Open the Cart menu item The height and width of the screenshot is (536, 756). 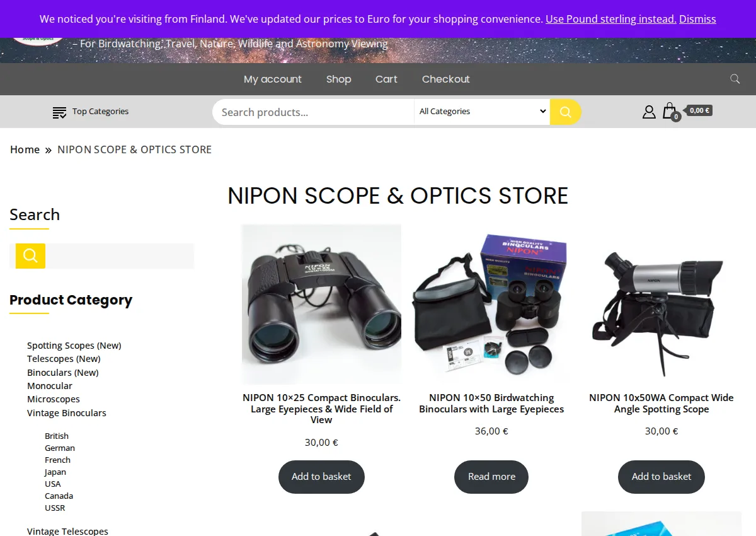pos(386,79)
